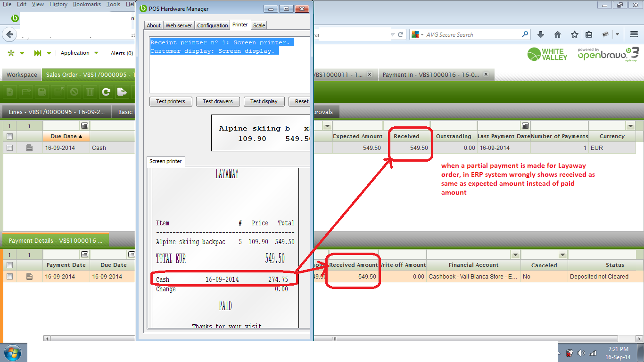Expand the quick launch dropdown arrow
Viewport: 644px width, 362px height.
[49, 53]
